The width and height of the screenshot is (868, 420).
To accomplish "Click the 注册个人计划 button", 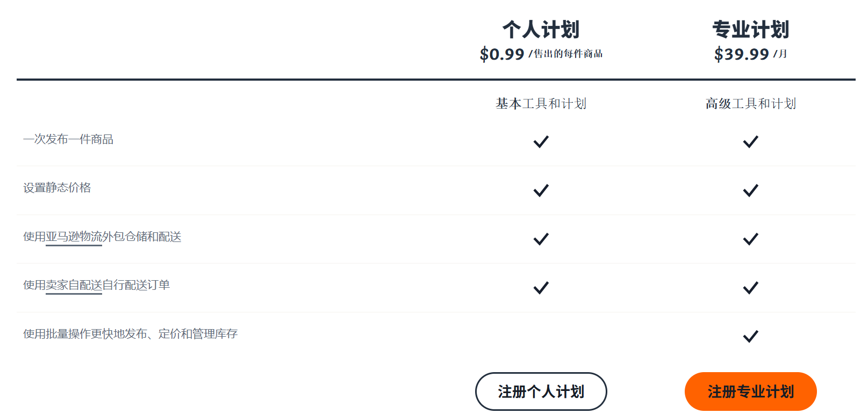I will (540, 391).
